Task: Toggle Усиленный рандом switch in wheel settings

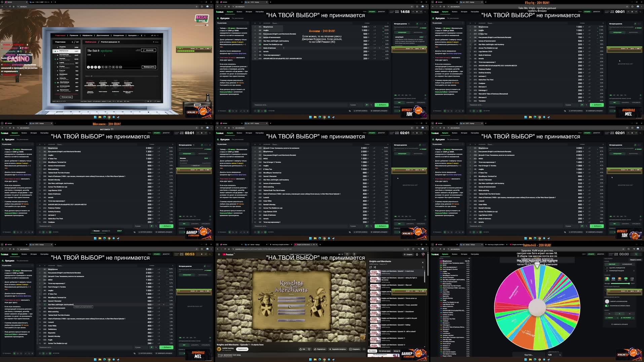Action: (x=606, y=271)
